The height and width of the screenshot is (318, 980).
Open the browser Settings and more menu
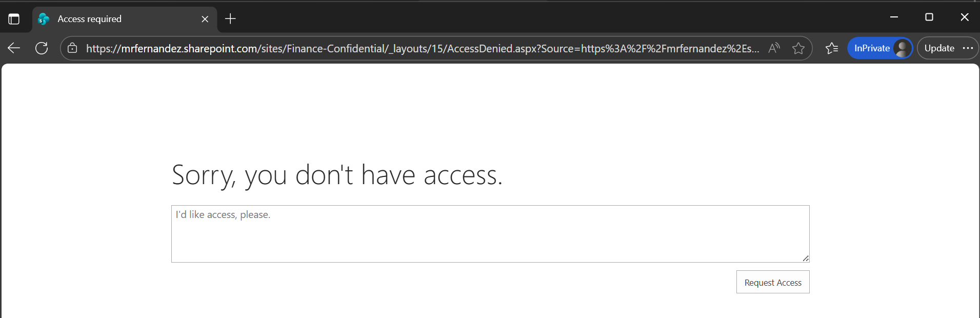coord(968,48)
